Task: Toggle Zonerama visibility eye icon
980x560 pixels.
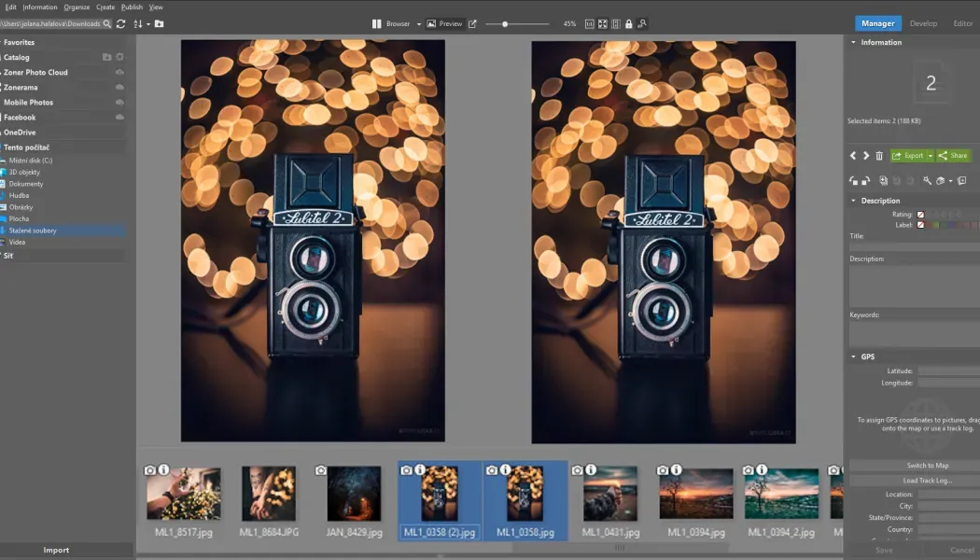Action: click(120, 87)
